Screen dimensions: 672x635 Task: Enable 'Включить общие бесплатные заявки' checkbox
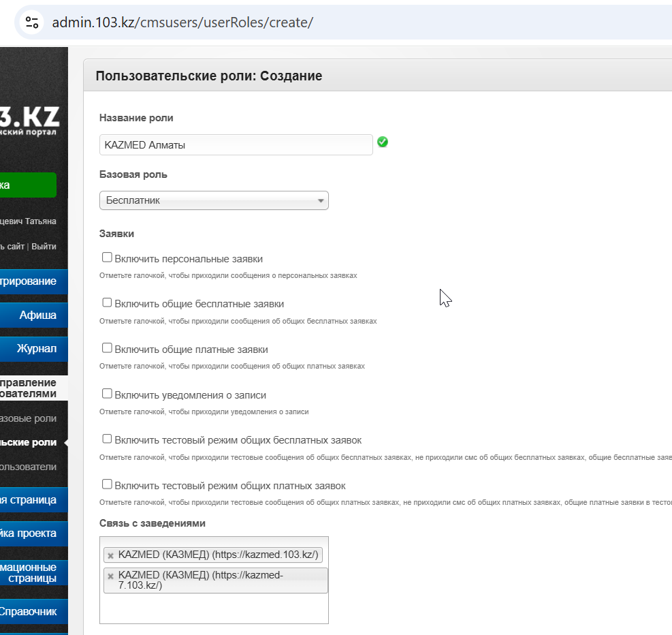pos(107,303)
